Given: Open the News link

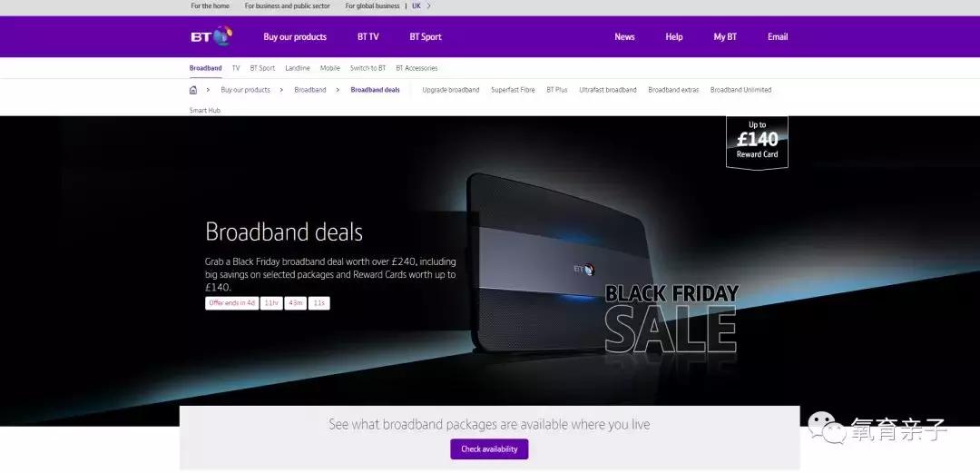Looking at the screenshot, I should [x=624, y=37].
